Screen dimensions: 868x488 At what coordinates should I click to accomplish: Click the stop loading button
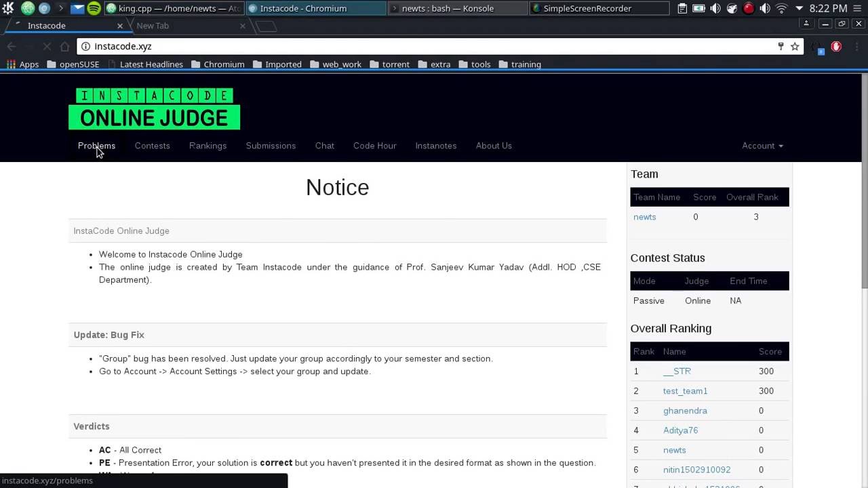pos(47,46)
